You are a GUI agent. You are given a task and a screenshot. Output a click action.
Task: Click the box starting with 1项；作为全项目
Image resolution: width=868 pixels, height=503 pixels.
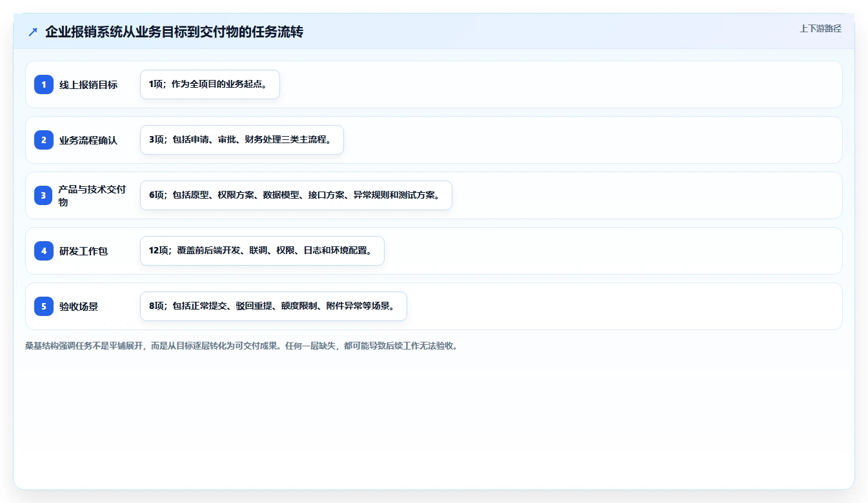210,84
